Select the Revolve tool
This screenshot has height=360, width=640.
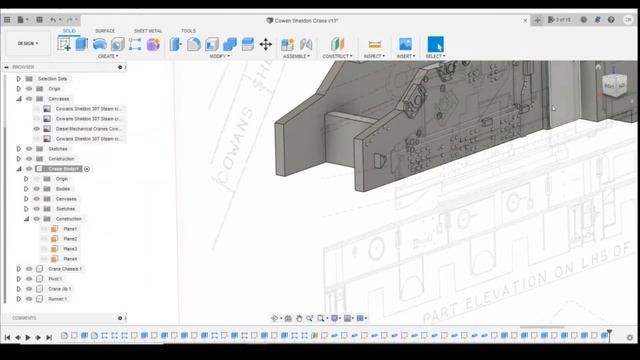(x=100, y=44)
